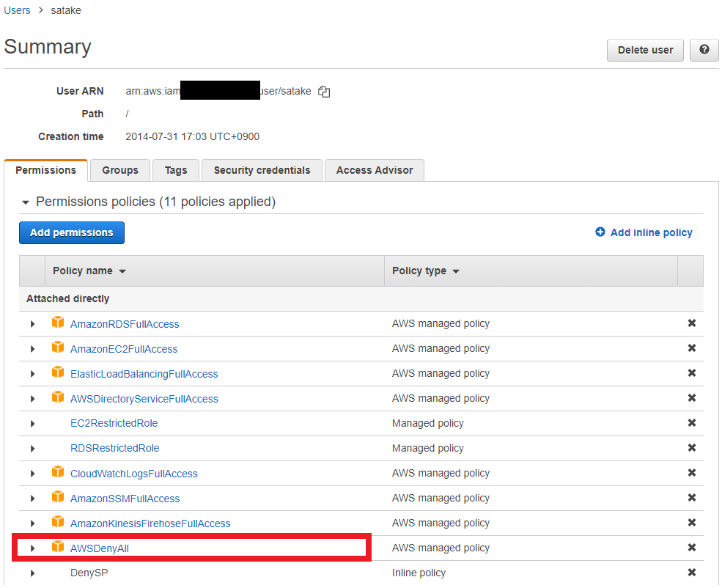Image resolution: width=722 pixels, height=588 pixels.
Task: Open the AWSDirectoryServiceFullAccess policy link
Action: point(144,399)
